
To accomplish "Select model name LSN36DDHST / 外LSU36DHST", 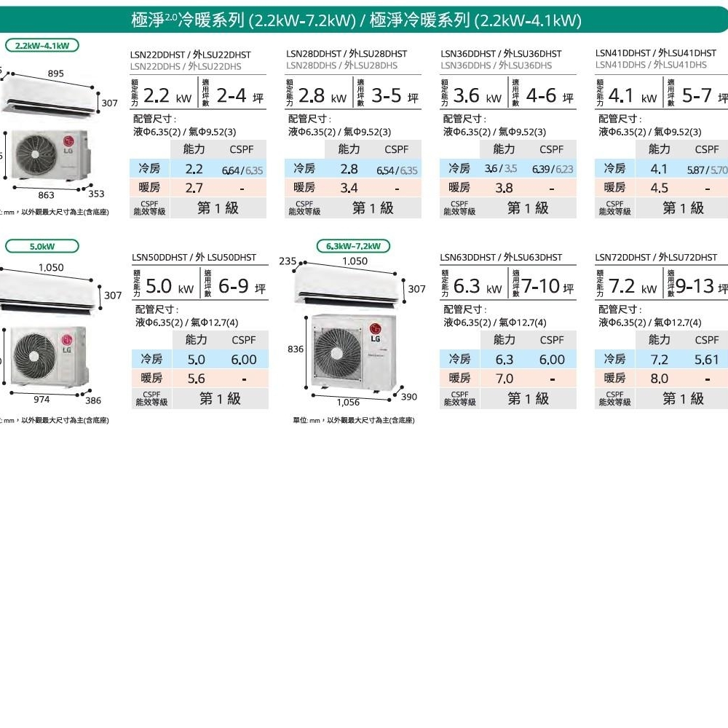I will click(x=501, y=54).
